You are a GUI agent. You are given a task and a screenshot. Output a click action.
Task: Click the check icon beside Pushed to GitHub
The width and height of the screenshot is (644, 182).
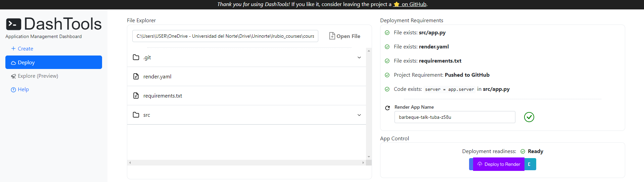click(387, 75)
